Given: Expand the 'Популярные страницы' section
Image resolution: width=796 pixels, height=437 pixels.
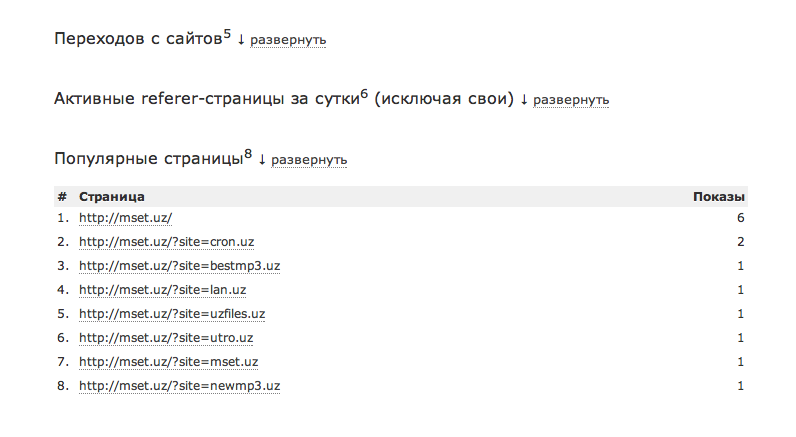Looking at the screenshot, I should pyautogui.click(x=309, y=159).
